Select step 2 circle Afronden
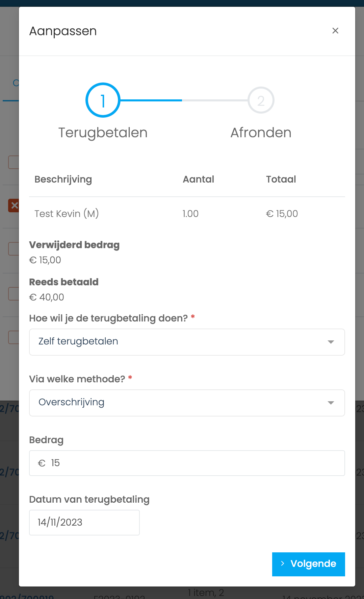The width and height of the screenshot is (364, 599). pos(261,100)
